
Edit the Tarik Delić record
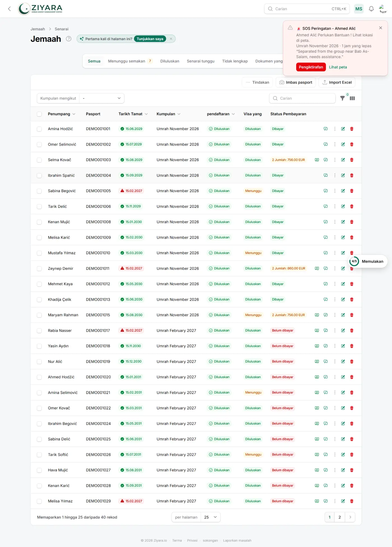coord(343,206)
